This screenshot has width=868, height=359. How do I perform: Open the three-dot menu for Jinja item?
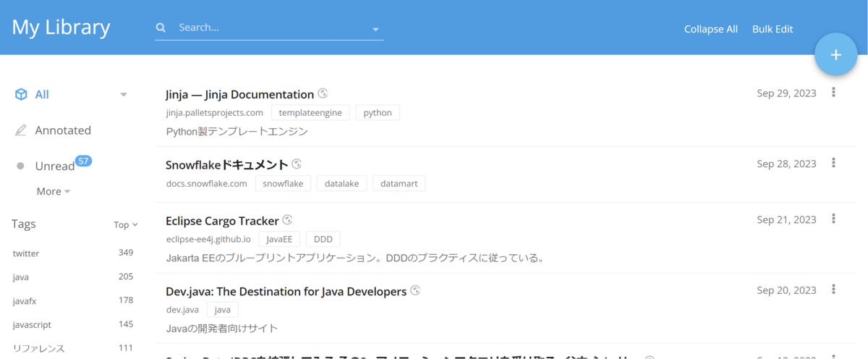click(834, 93)
